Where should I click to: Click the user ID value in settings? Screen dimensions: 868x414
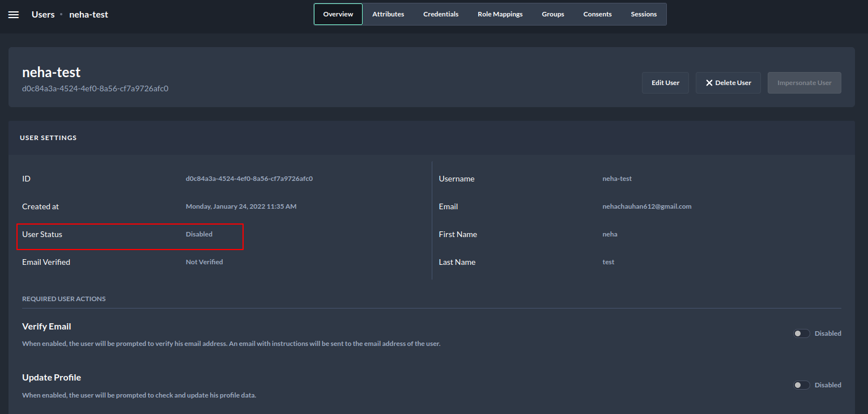click(249, 179)
